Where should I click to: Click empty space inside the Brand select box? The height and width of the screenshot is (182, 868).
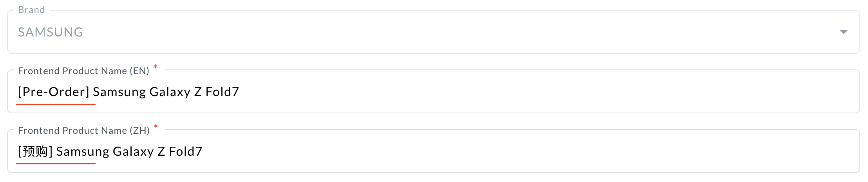(x=431, y=32)
